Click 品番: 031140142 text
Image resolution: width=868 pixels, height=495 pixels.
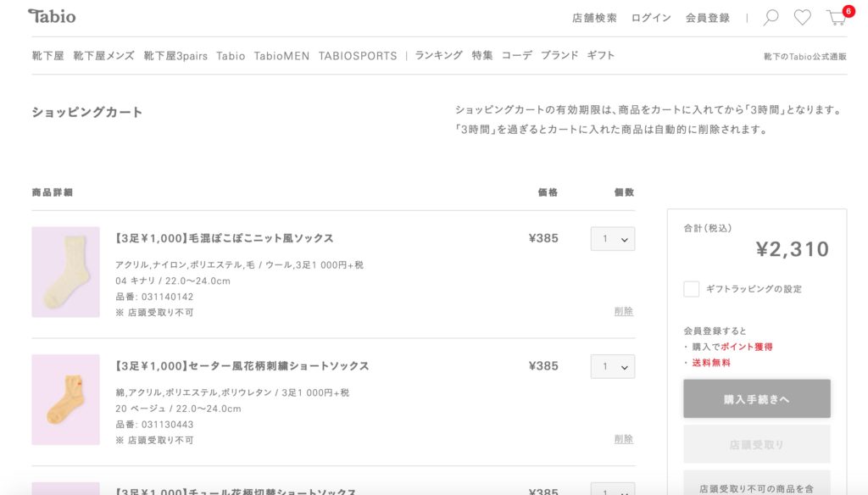pyautogui.click(x=154, y=297)
